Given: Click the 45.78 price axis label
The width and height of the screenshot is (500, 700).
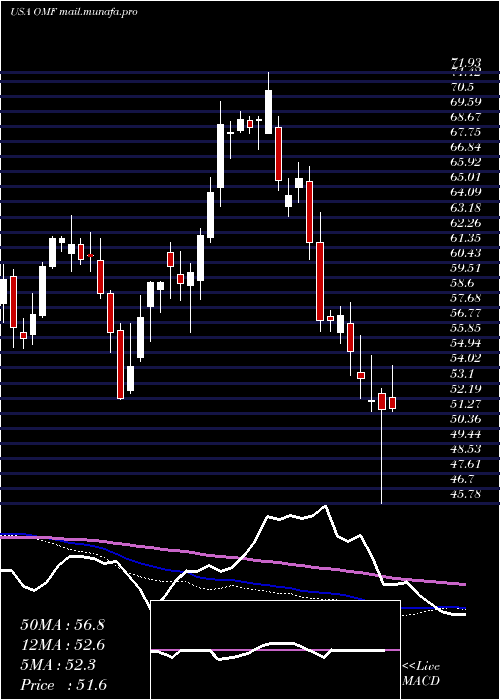Looking at the screenshot, I should pos(467,495).
